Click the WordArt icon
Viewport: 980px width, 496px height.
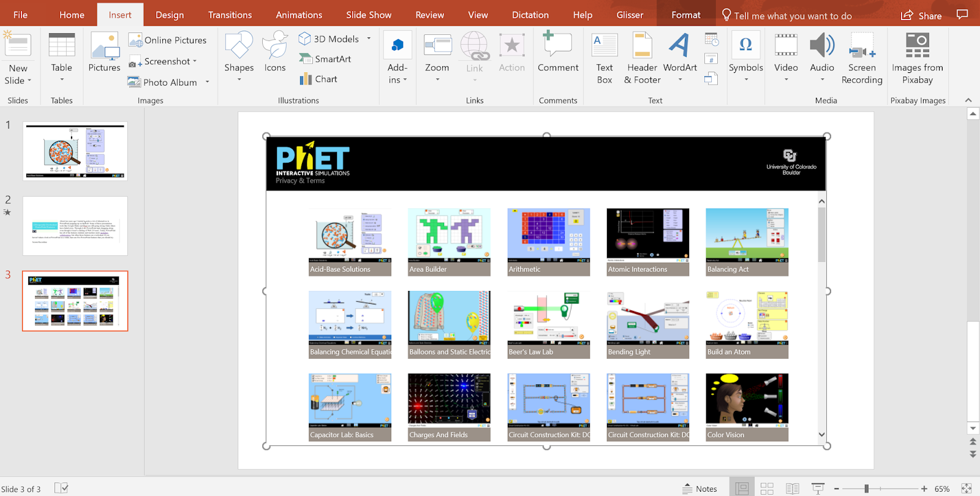[679, 45]
